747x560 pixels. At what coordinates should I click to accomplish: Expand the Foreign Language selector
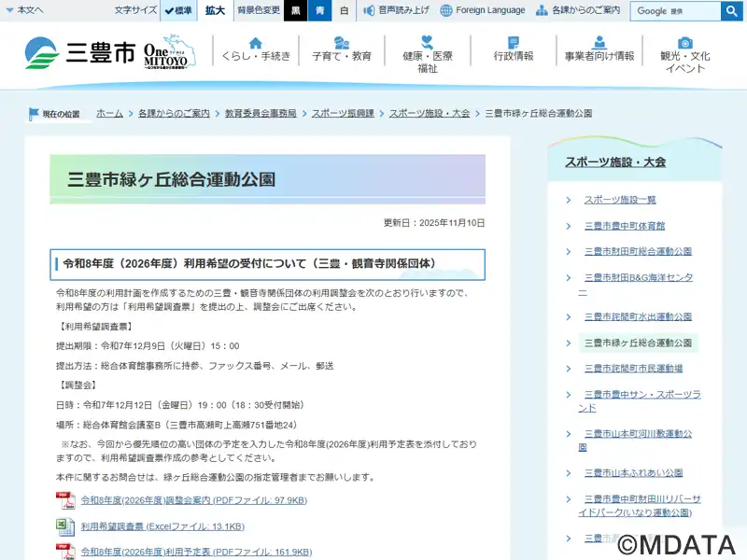[x=483, y=10]
